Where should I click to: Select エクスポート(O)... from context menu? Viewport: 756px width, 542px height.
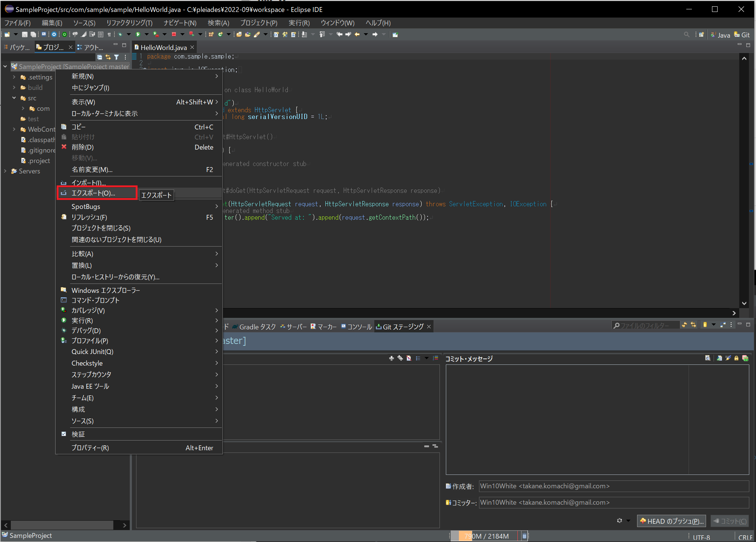coord(93,193)
